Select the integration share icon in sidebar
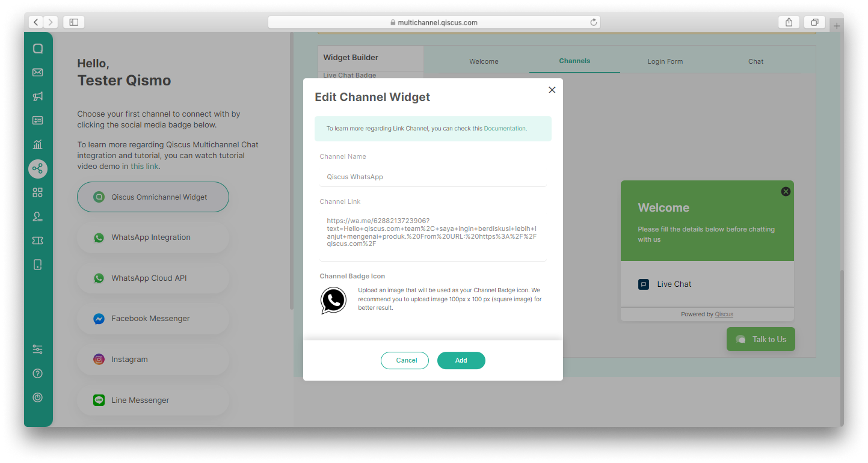This screenshot has height=463, width=868. (x=37, y=168)
